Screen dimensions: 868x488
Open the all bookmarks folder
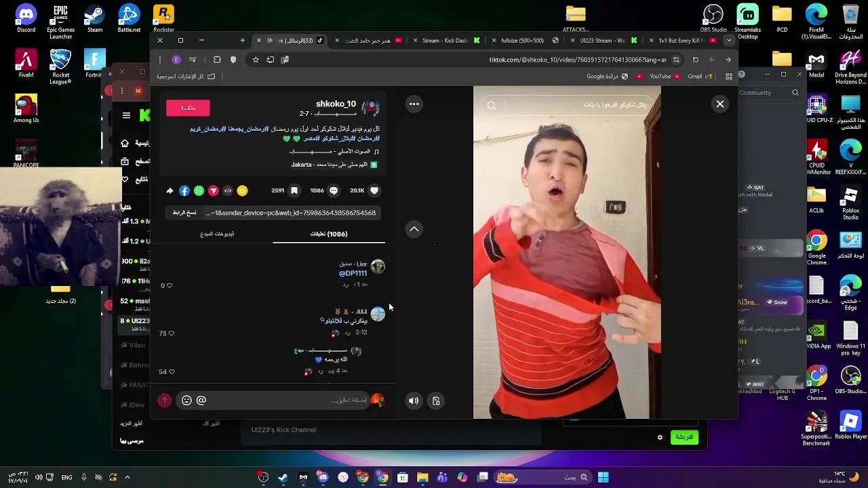point(186,77)
